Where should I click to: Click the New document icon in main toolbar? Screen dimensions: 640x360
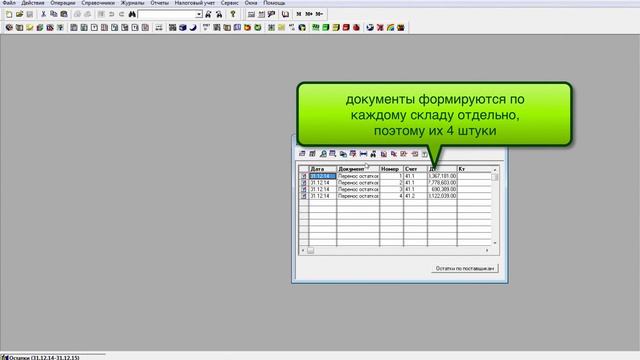tap(9, 14)
